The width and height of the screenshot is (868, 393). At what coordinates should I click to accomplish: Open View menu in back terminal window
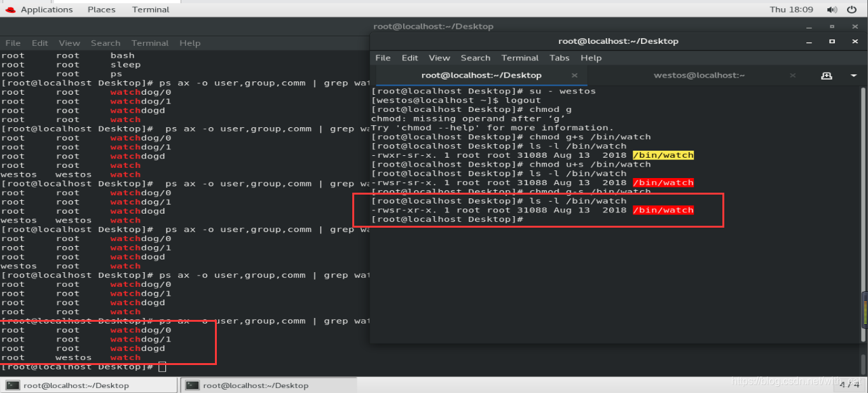[x=69, y=43]
